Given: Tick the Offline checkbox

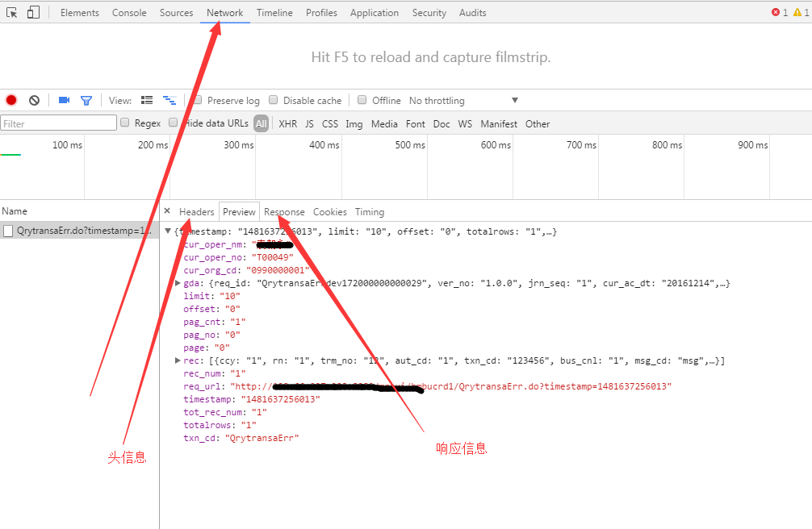Looking at the screenshot, I should [362, 100].
